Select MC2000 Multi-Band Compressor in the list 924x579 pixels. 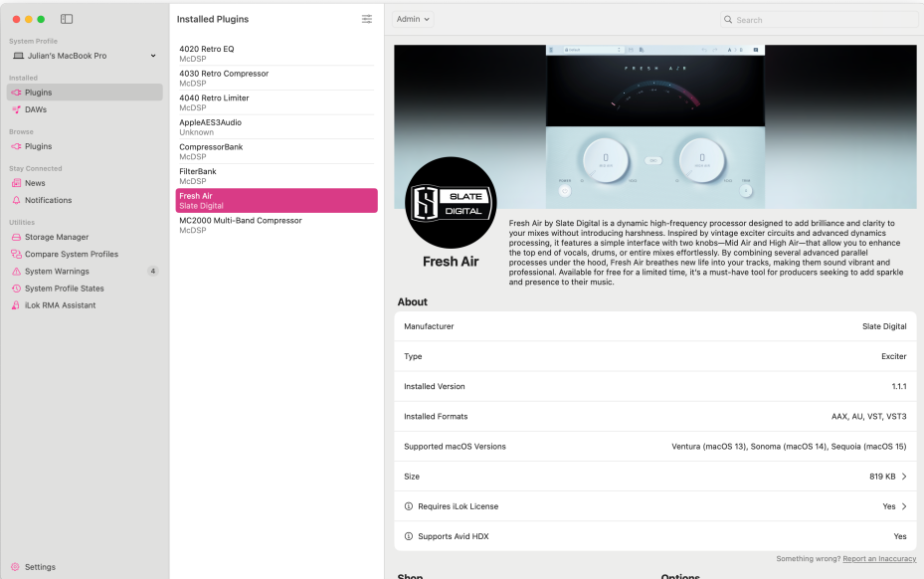(x=277, y=225)
